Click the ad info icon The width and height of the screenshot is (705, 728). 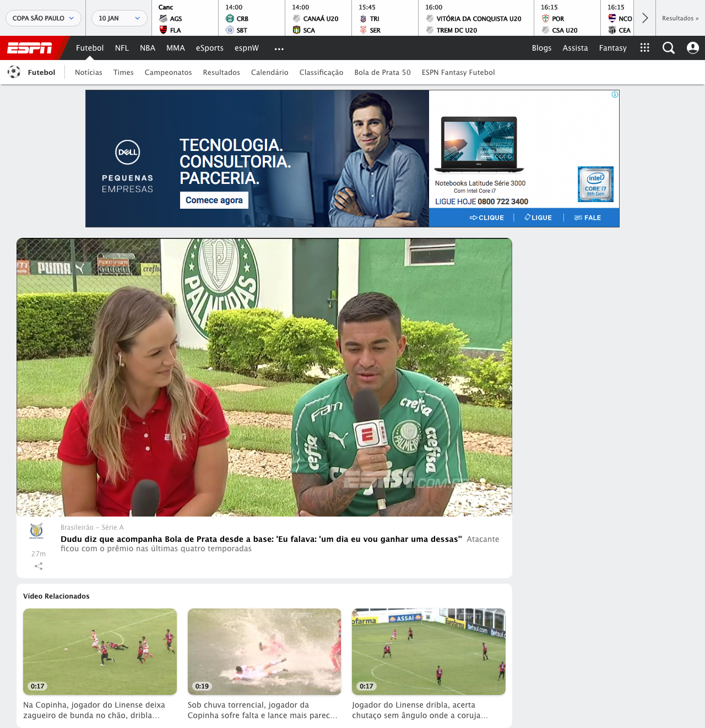pos(615,95)
